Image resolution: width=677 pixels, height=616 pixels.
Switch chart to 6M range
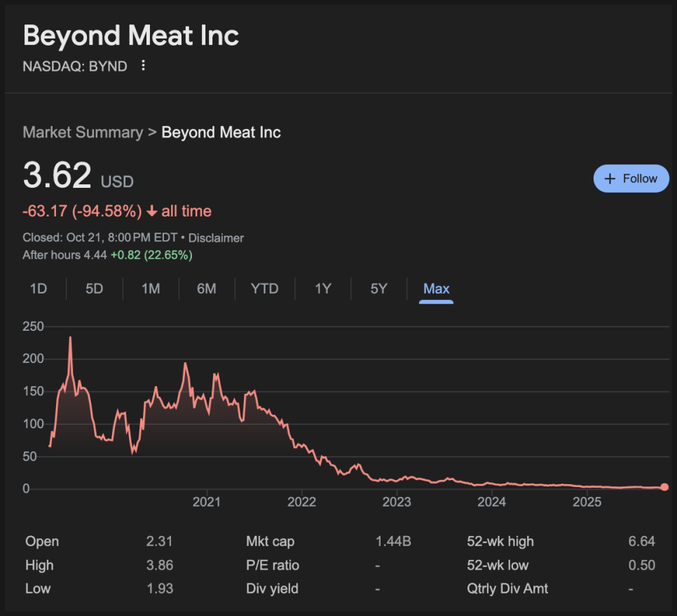pos(207,289)
